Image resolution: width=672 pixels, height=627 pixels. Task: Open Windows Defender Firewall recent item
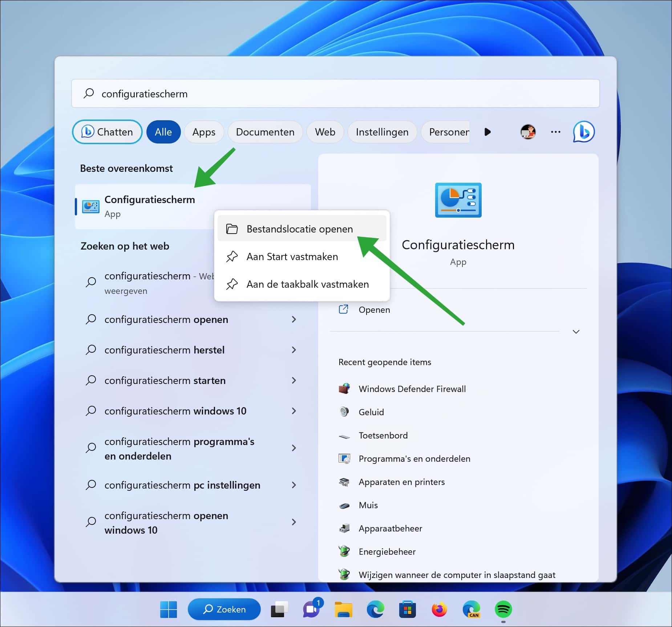point(412,389)
